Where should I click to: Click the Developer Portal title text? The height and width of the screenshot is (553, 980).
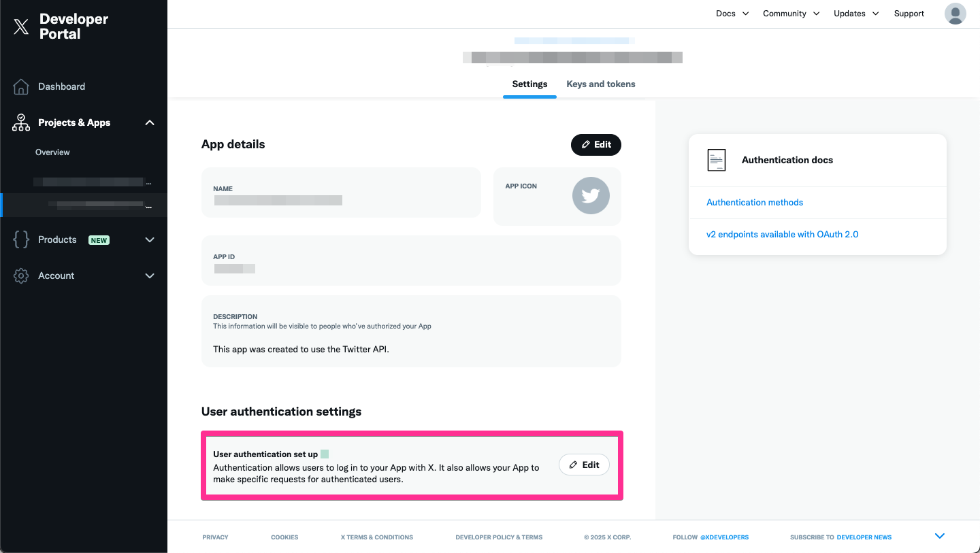pos(73,27)
